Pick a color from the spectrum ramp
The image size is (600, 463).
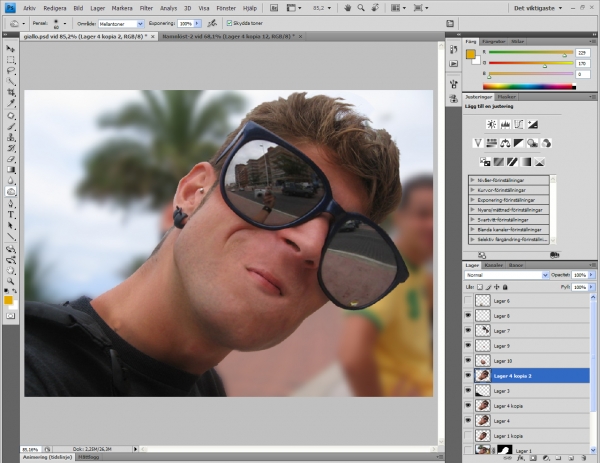[x=529, y=86]
